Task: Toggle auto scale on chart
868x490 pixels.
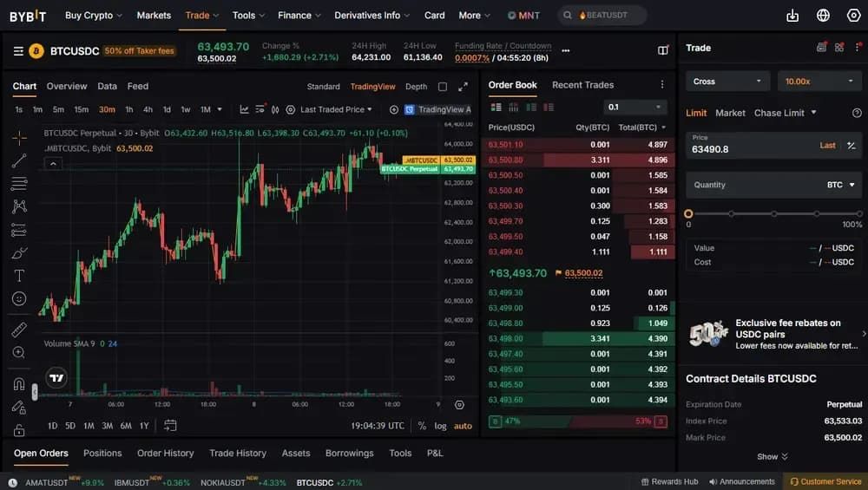Action: (463, 426)
